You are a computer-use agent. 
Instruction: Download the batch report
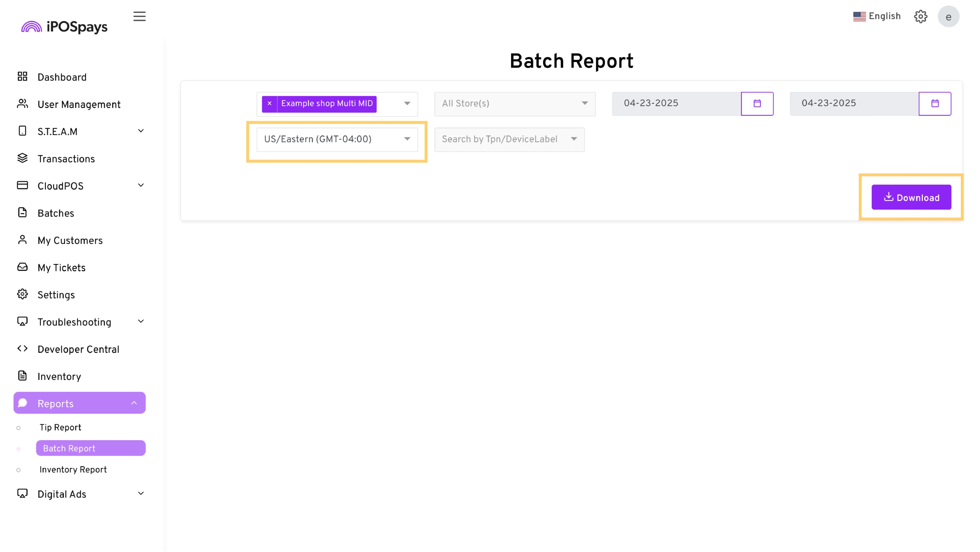tap(911, 197)
